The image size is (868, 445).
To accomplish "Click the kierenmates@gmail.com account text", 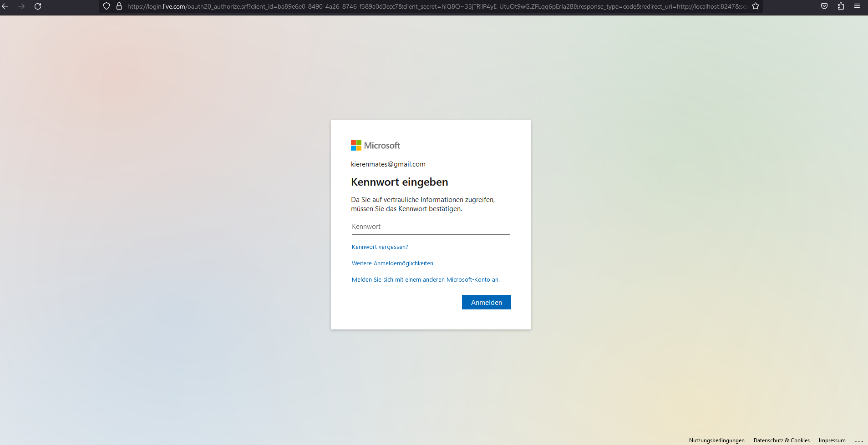I will [388, 164].
